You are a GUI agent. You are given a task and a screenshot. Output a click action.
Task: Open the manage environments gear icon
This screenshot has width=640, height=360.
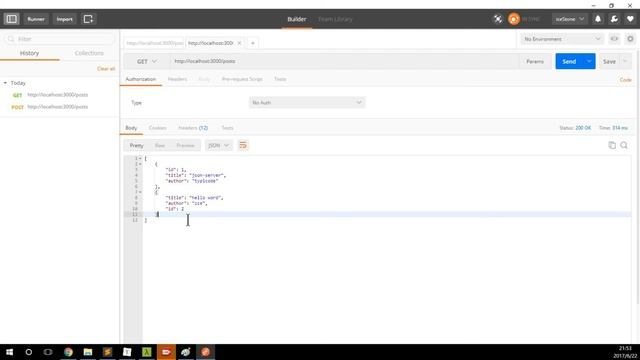(630, 39)
